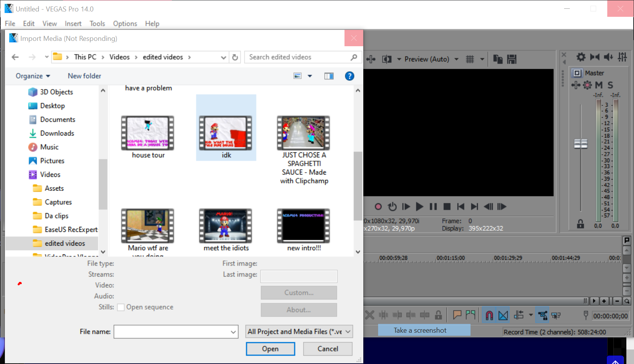Screen dimensions: 634x364
Task: Open the file type filter dropdown
Action: (299, 332)
